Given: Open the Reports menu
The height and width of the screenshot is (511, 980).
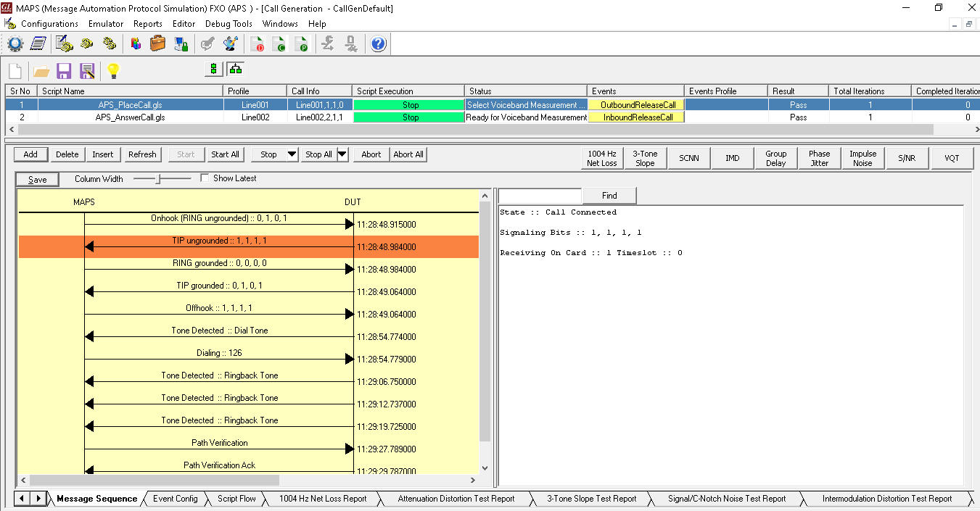Looking at the screenshot, I should point(148,23).
